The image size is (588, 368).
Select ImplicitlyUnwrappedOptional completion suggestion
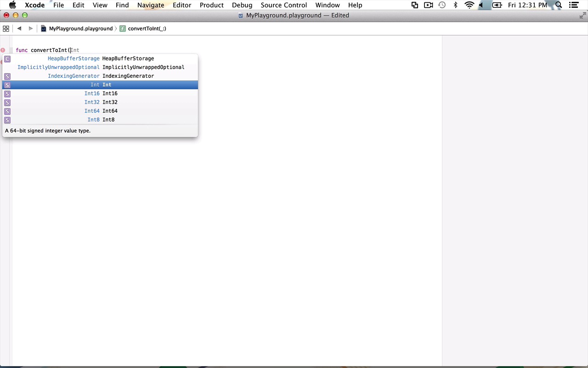coord(100,68)
